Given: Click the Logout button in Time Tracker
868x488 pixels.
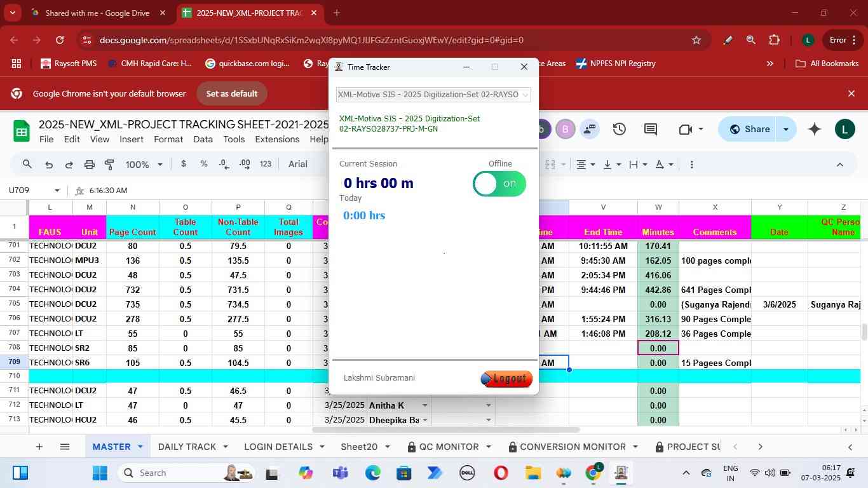Looking at the screenshot, I should (x=506, y=379).
